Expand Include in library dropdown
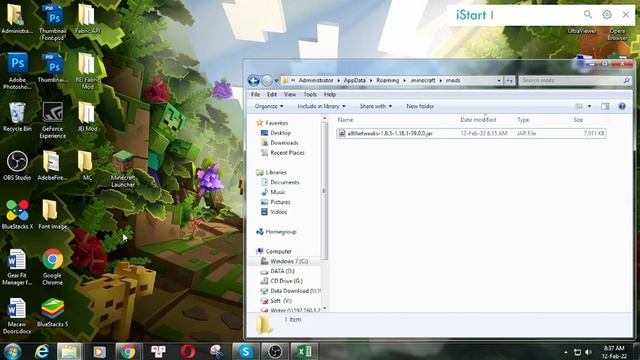The image size is (640, 360). pos(321,106)
